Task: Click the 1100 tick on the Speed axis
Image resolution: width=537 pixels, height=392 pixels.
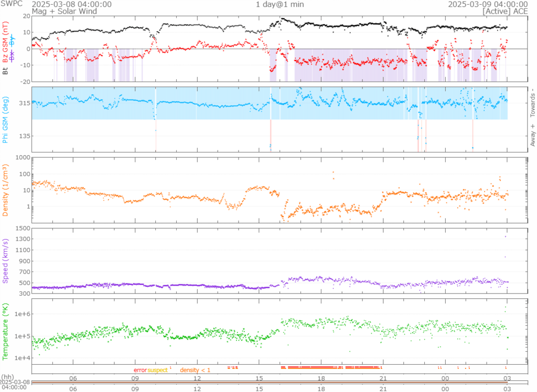Action: pos(23,251)
